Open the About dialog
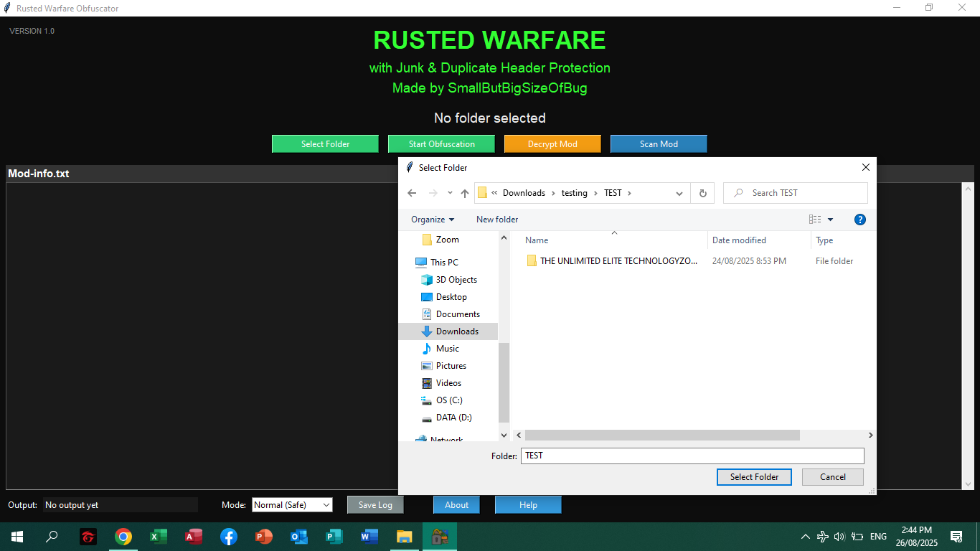The width and height of the screenshot is (980, 551). [x=456, y=505]
